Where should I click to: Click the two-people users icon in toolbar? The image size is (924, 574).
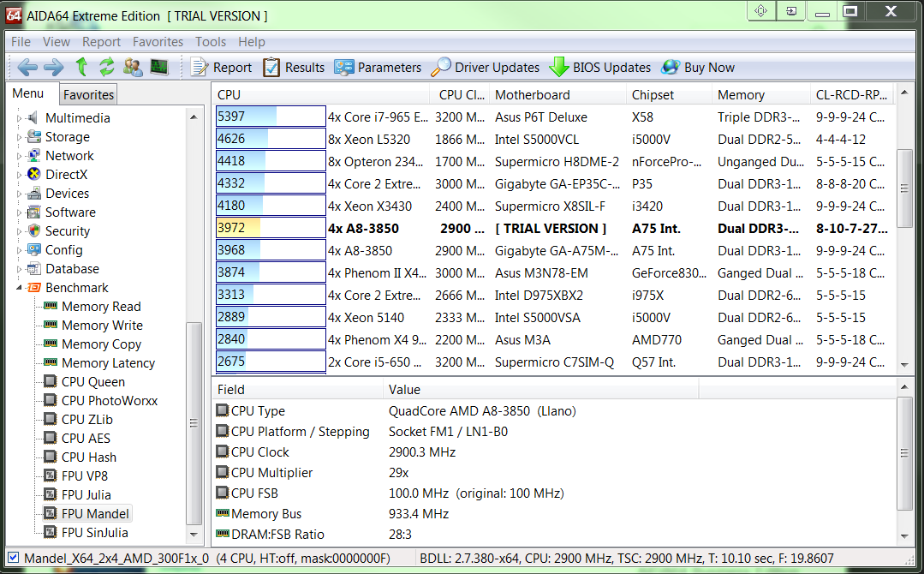tap(133, 67)
